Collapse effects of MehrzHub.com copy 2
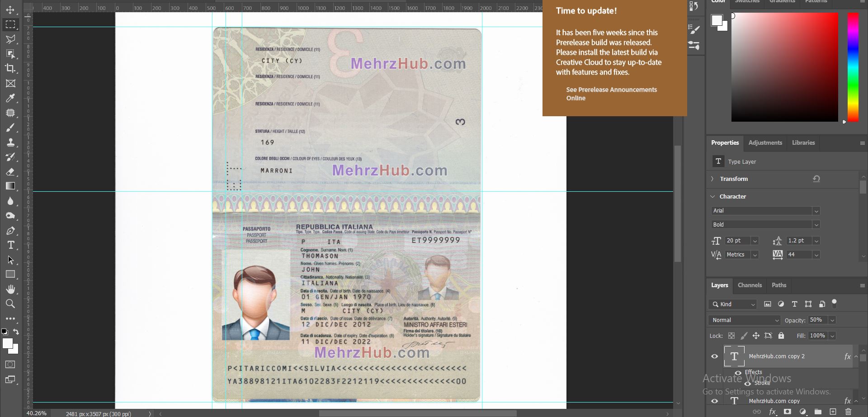 point(856,356)
